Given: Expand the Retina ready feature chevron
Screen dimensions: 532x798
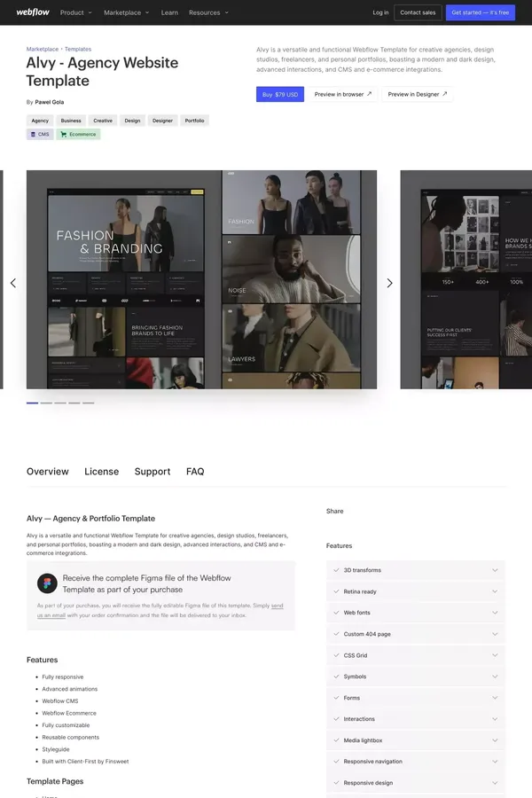Looking at the screenshot, I should click(x=495, y=591).
